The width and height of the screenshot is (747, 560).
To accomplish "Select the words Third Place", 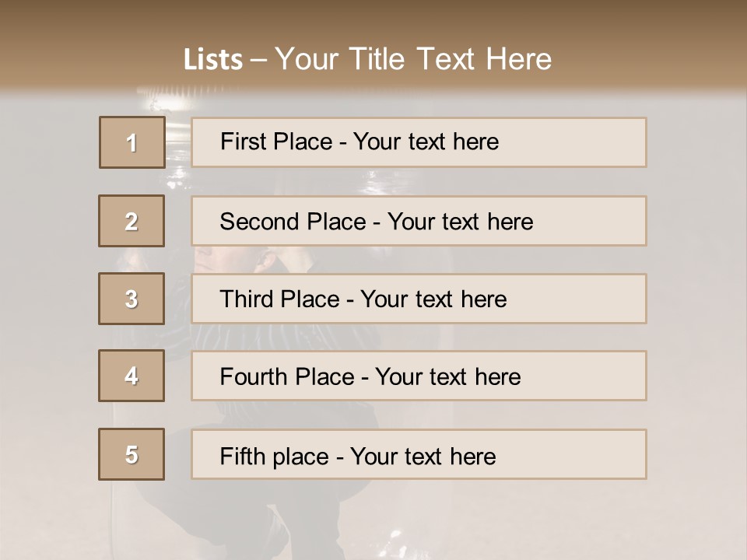I will click(279, 299).
